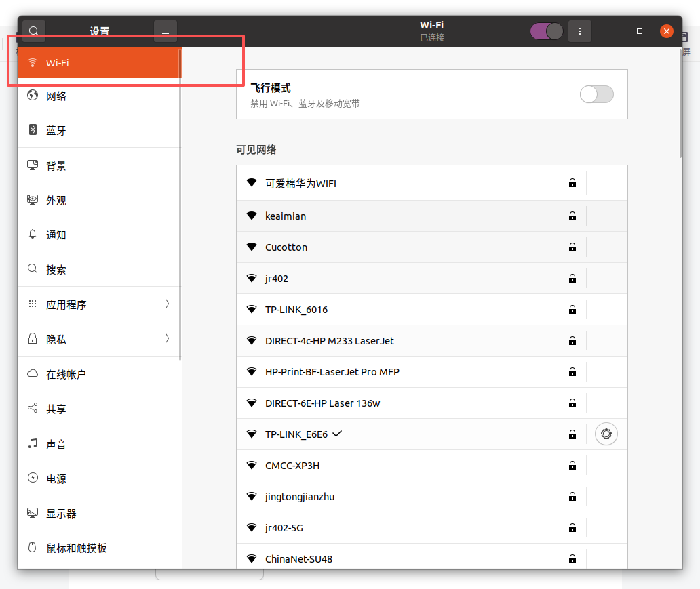Click the 可见网络 heading

[x=256, y=150]
